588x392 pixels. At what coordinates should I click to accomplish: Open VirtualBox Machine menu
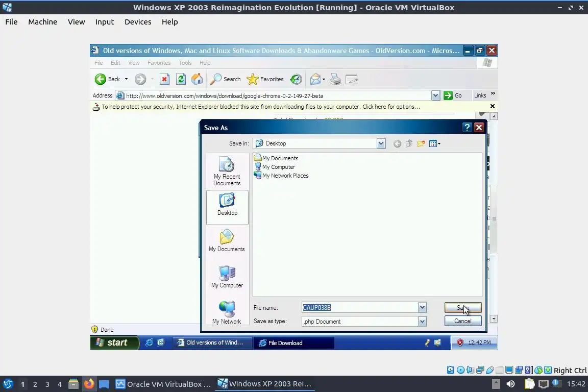pyautogui.click(x=42, y=22)
